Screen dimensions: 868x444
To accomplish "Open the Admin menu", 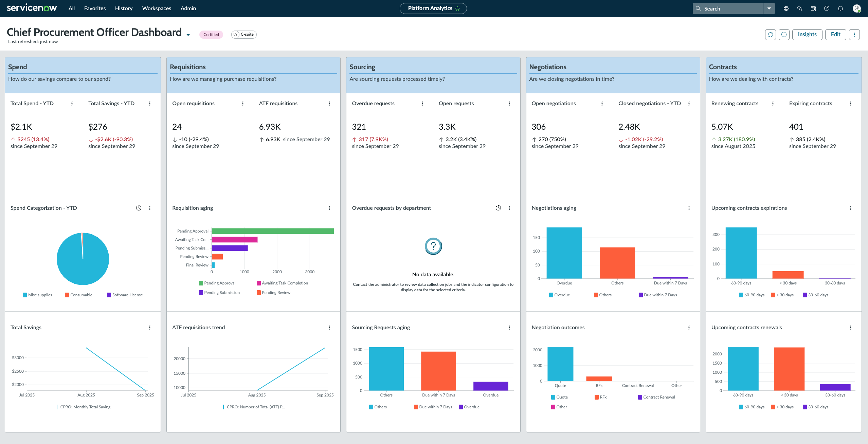I will pyautogui.click(x=188, y=8).
